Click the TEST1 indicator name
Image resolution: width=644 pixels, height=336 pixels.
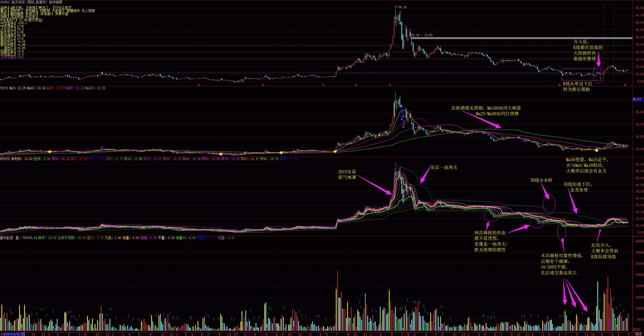(4, 88)
